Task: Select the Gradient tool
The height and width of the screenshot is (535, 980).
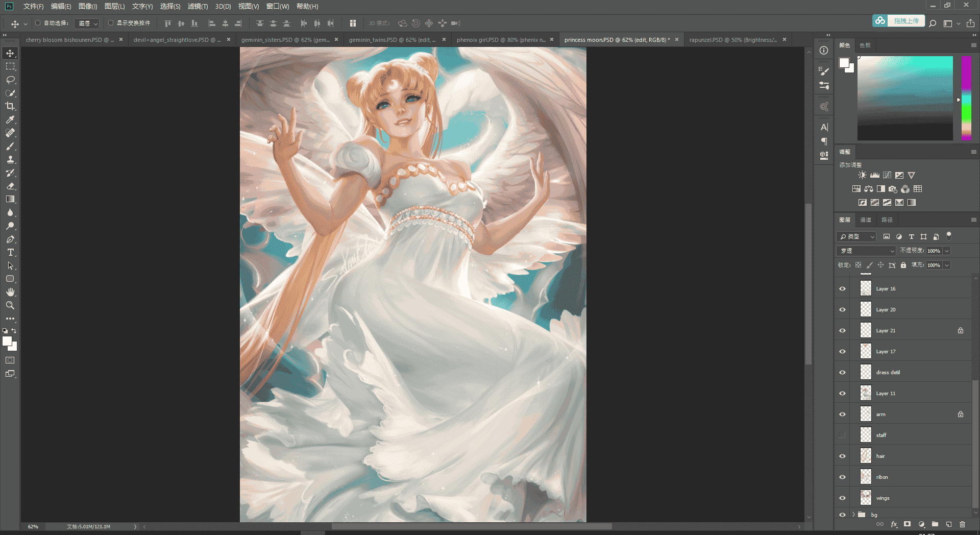Action: [10, 199]
